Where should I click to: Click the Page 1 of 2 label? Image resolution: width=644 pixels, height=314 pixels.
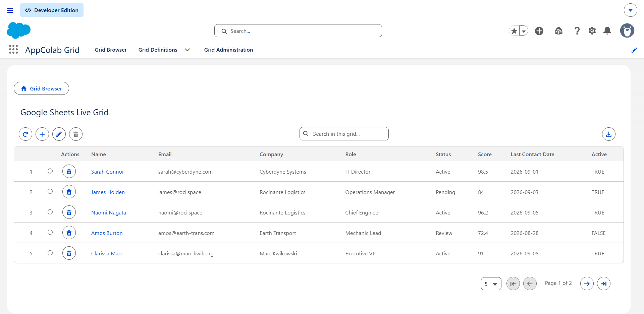[x=558, y=283]
